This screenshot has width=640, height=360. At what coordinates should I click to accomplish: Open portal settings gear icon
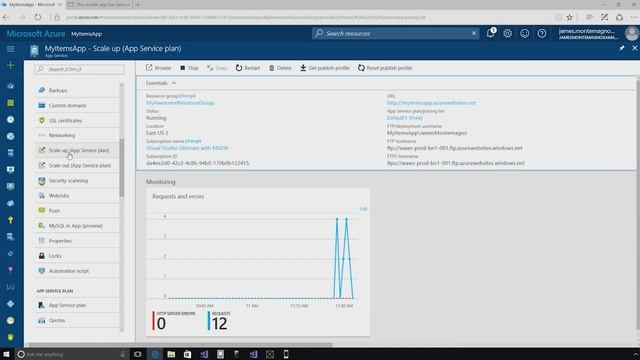pos(507,33)
